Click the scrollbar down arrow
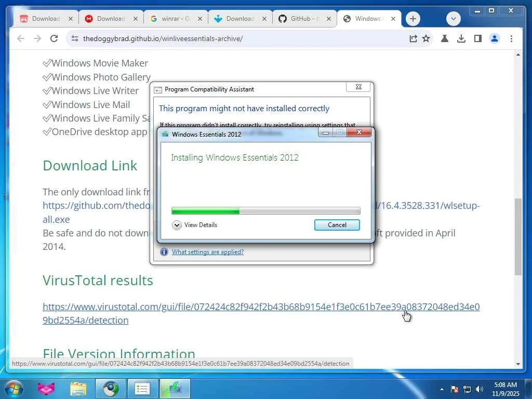This screenshot has width=532, height=399. pos(518,364)
